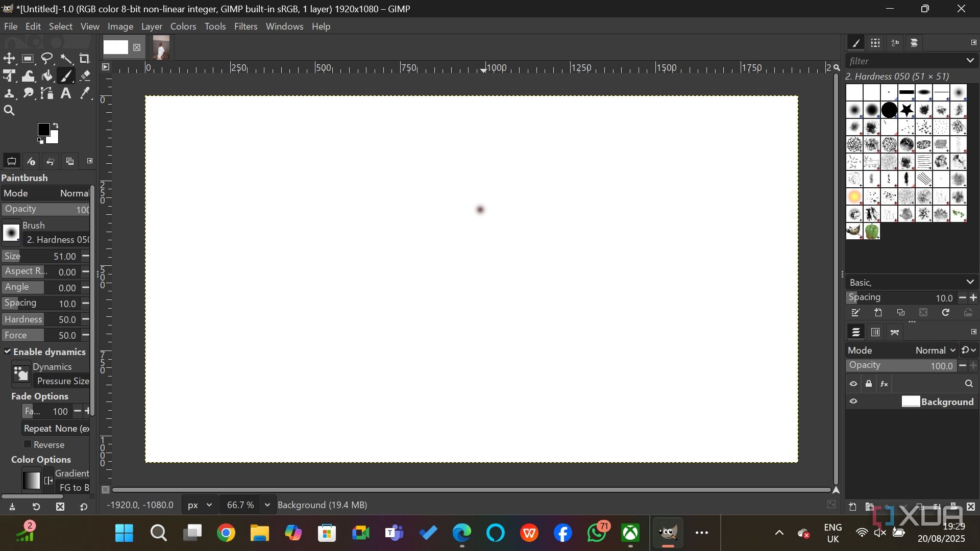Open GIMP from the Windows taskbar
This screenshot has width=980, height=551.
tap(668, 533)
